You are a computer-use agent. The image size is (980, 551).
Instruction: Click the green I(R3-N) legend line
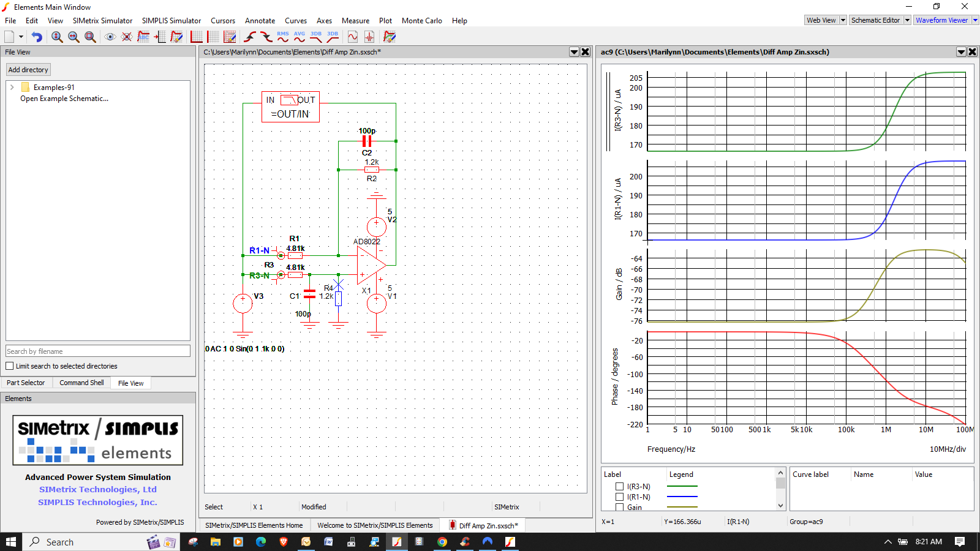pyautogui.click(x=682, y=487)
